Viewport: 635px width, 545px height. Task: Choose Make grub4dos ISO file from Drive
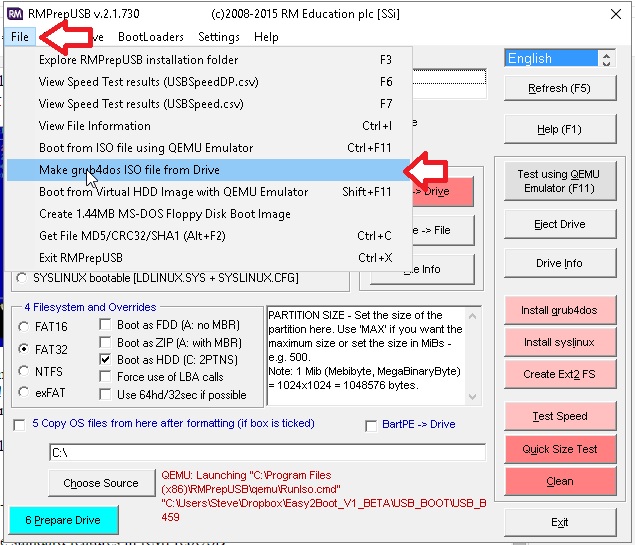(x=209, y=170)
